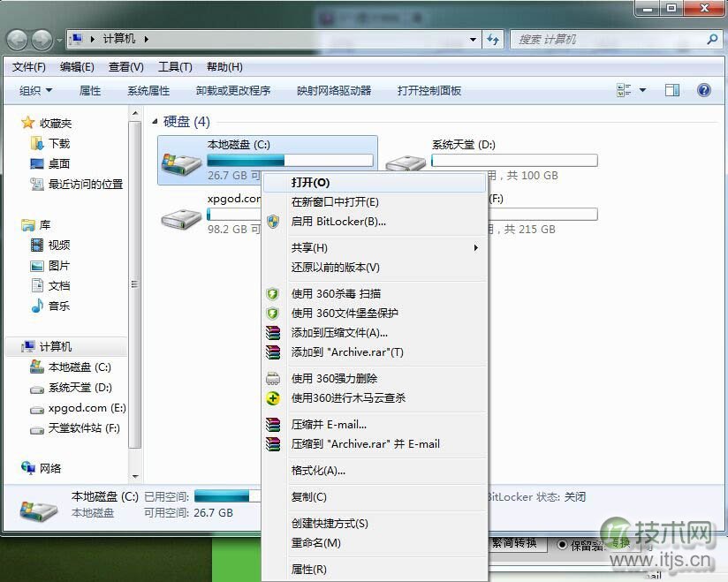Open Help via the blue question mark icon
The image size is (728, 582).
(703, 89)
